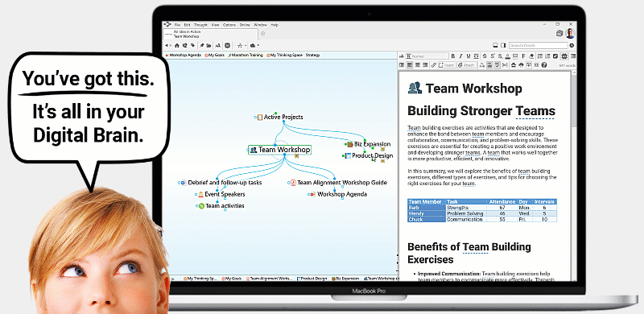Image resolution: width=644 pixels, height=314 pixels.
Task: Toggle the side panel layout button
Action: pos(504,45)
